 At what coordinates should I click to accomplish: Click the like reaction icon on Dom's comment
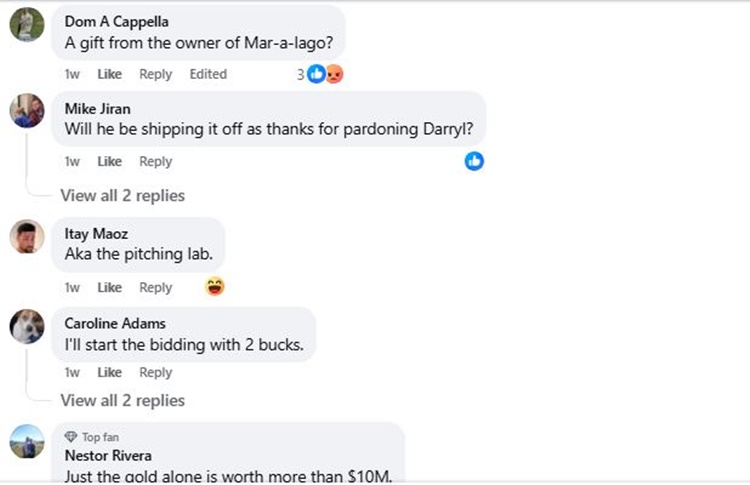tap(316, 74)
